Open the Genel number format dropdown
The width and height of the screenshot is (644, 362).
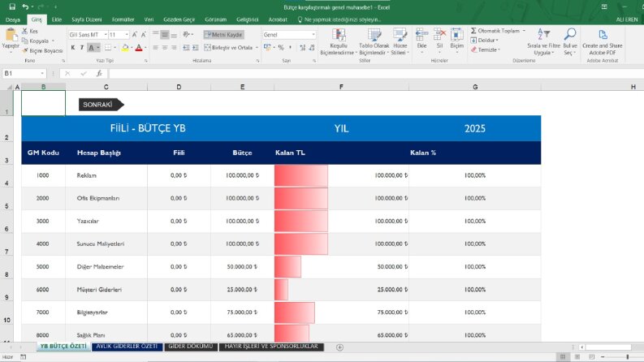313,34
